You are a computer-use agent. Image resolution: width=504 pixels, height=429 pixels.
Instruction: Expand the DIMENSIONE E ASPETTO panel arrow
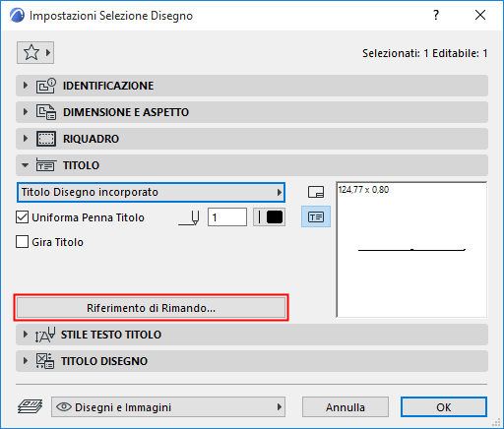[26, 112]
